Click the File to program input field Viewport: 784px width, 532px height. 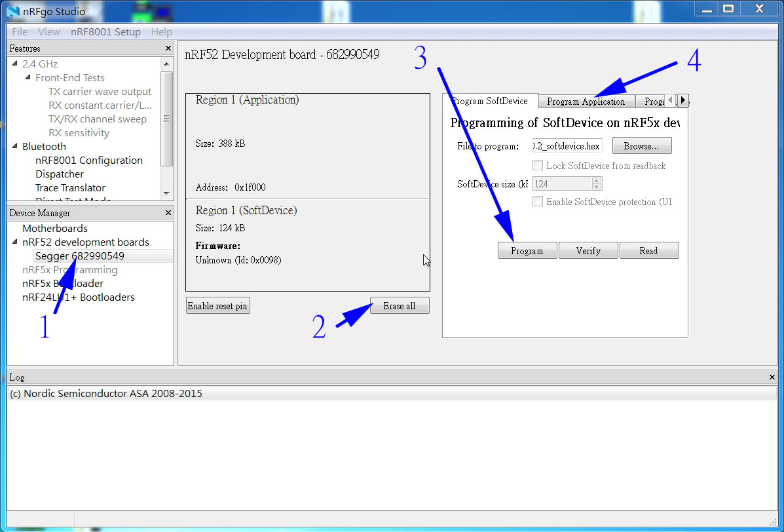pyautogui.click(x=567, y=146)
